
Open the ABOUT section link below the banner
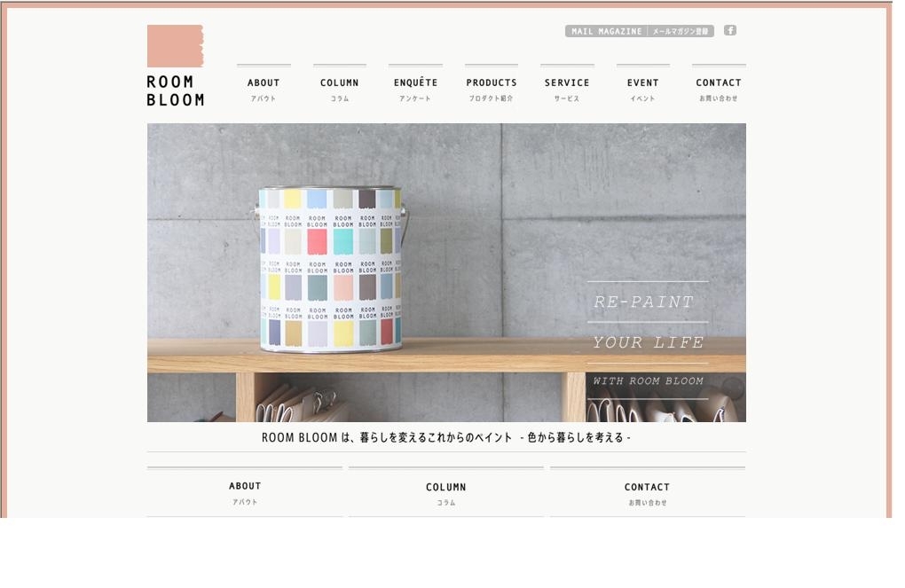tap(245, 492)
